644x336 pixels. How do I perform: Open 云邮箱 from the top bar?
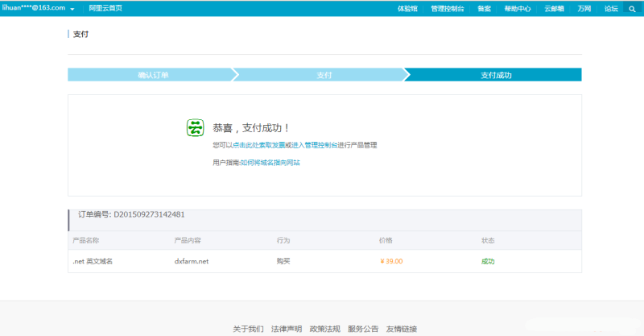[x=554, y=9]
